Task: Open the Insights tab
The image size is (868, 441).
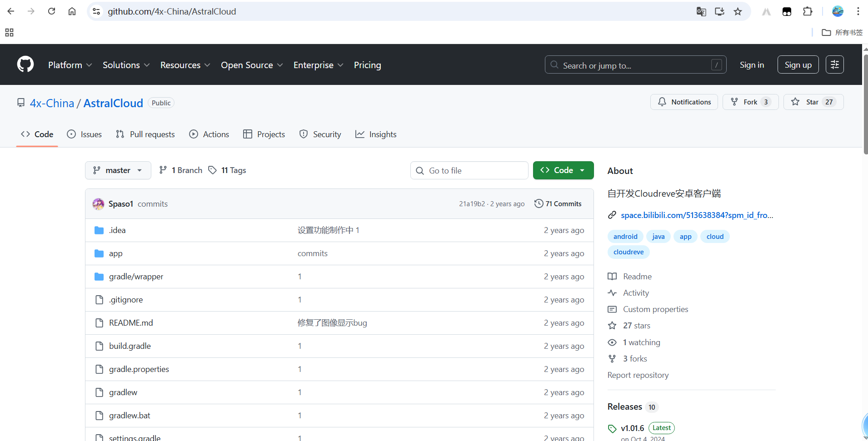Action: pyautogui.click(x=376, y=134)
